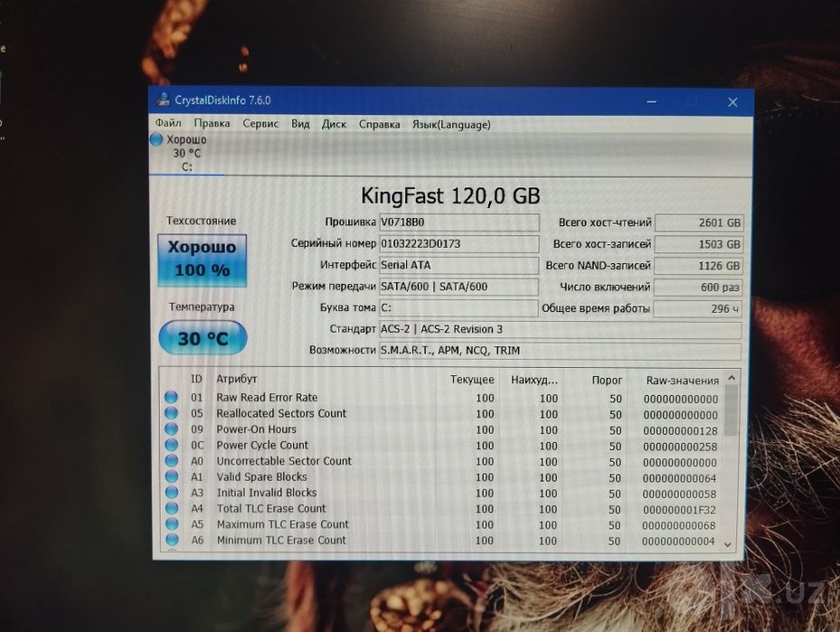Click the attribute list scroll up arrow

pos(731,378)
